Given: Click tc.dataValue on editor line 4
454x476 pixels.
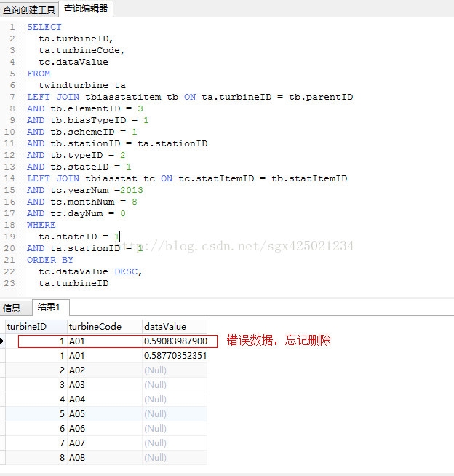Looking at the screenshot, I should pyautogui.click(x=73, y=62).
